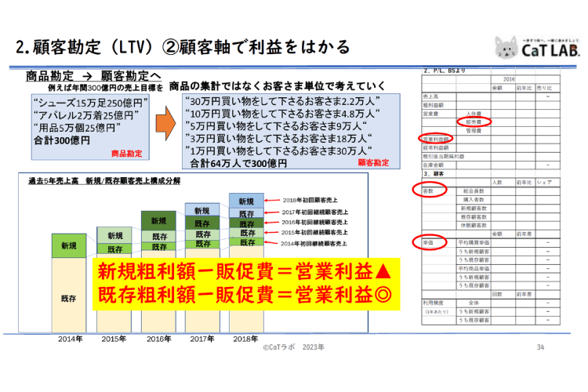
Task: Click the orange right-pointing arrow shape
Action: click(165, 123)
